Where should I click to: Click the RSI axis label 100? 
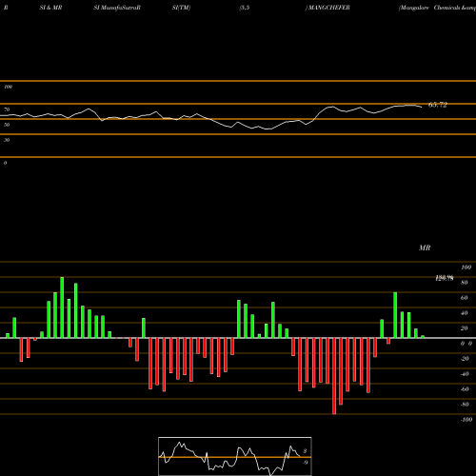coord(9,87)
